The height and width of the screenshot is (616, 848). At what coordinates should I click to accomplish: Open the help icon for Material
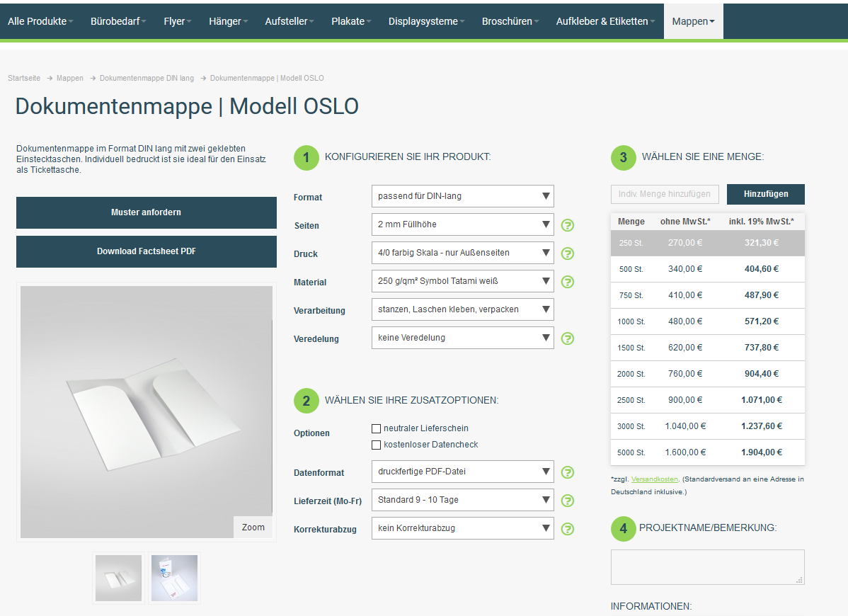[x=567, y=282]
